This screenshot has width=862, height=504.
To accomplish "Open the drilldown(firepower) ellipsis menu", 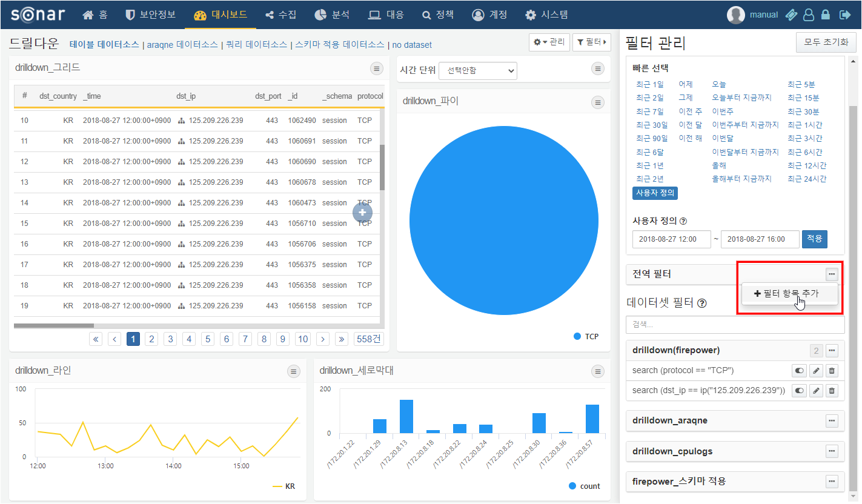I will (832, 350).
